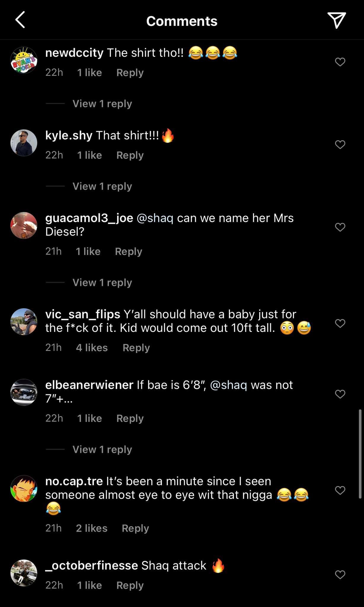
Task: View the reply to guacamol3_joe's comment
Action: (102, 283)
